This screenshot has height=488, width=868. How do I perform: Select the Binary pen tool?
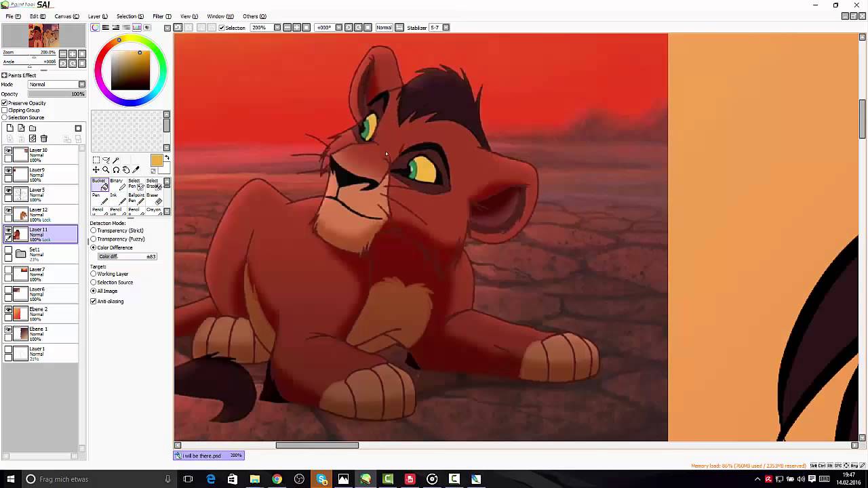117,184
